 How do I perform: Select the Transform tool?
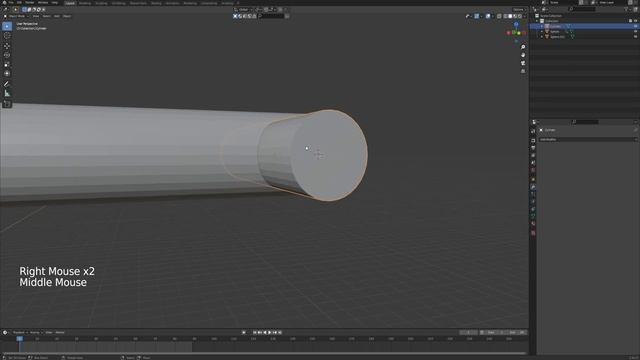(x=7, y=73)
